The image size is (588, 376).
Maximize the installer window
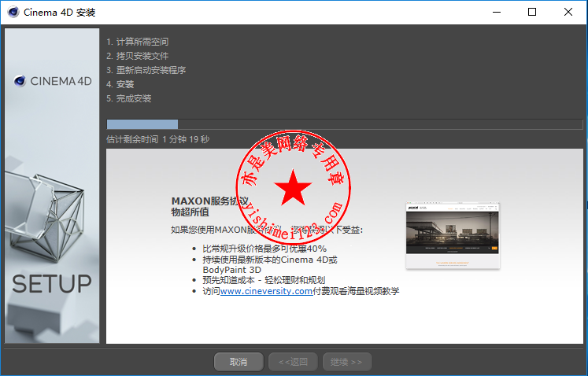[x=532, y=12]
